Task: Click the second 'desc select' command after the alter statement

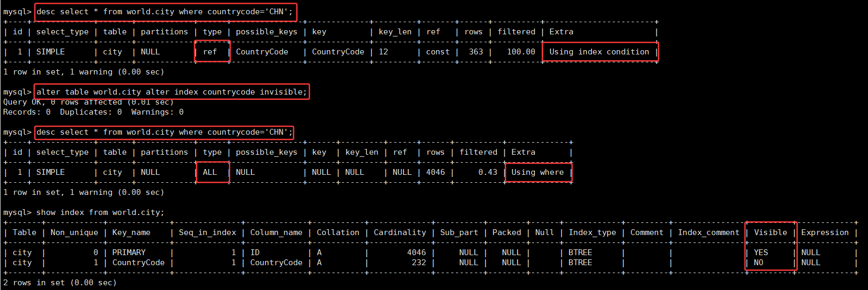Action: pyautogui.click(x=164, y=132)
